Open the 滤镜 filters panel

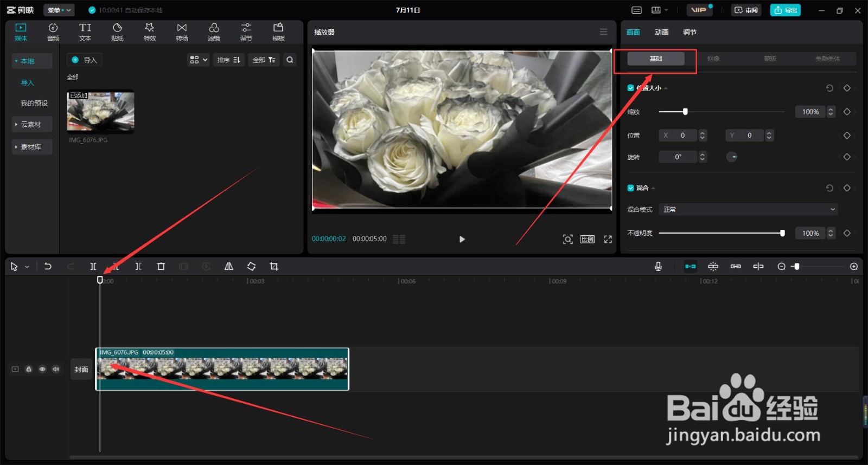[x=214, y=32]
